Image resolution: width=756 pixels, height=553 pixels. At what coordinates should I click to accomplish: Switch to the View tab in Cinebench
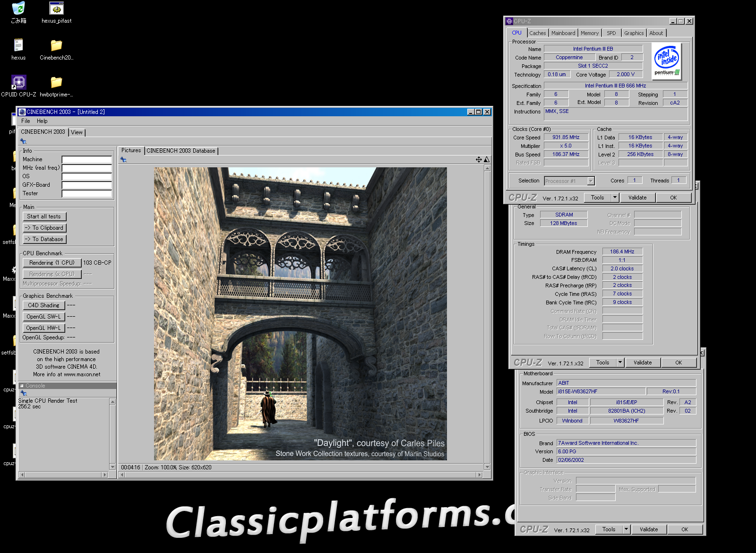tap(77, 132)
